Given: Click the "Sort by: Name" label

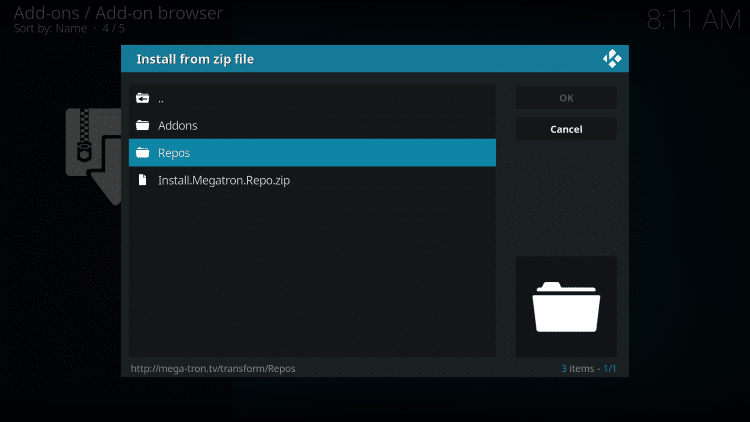Looking at the screenshot, I should (x=52, y=28).
